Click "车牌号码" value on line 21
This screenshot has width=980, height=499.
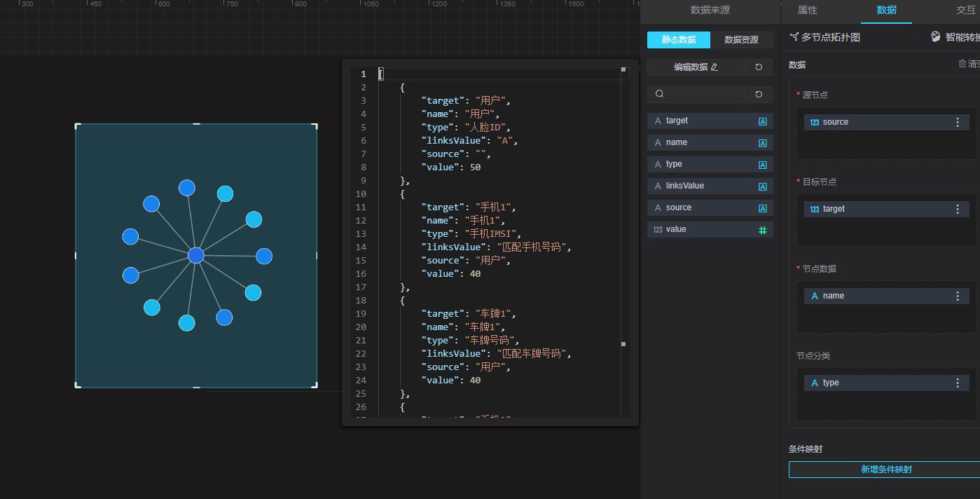tap(491, 341)
